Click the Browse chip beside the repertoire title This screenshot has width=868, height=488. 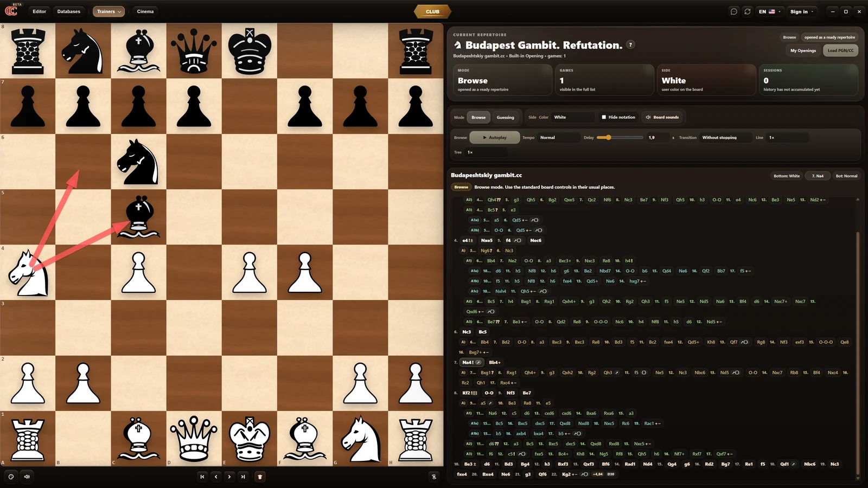click(x=789, y=37)
